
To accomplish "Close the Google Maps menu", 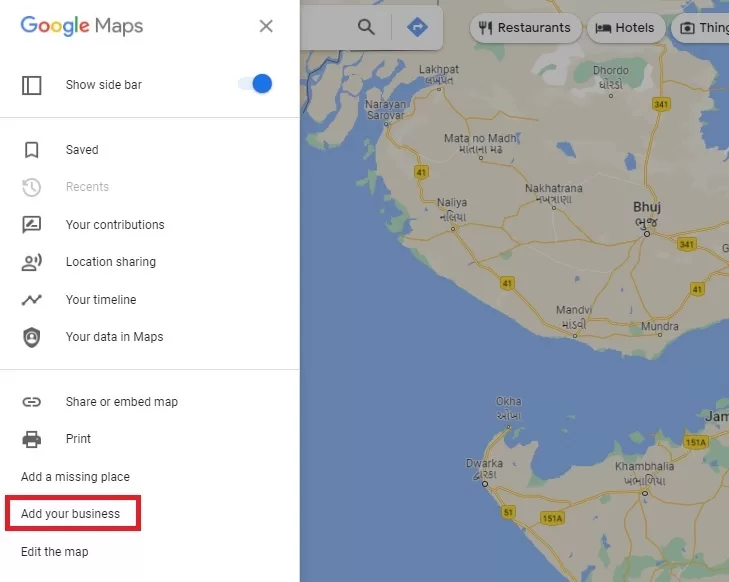I will coord(266,26).
